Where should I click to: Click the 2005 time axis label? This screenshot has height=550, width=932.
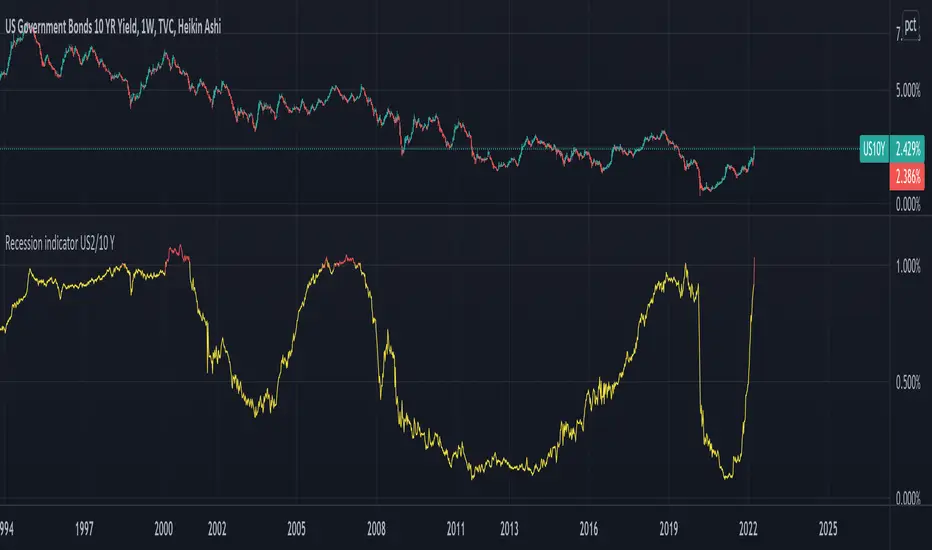click(296, 529)
